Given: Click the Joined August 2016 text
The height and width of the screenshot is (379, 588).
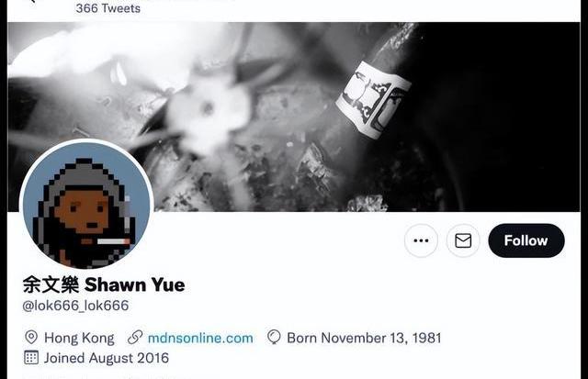Looking at the screenshot, I should (107, 358).
